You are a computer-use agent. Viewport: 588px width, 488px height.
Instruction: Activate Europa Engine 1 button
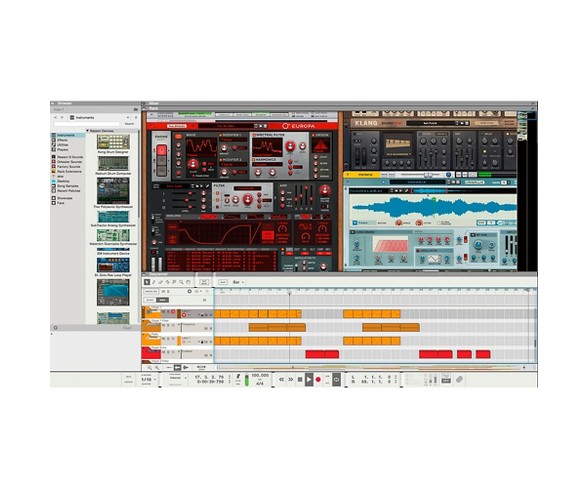click(161, 150)
